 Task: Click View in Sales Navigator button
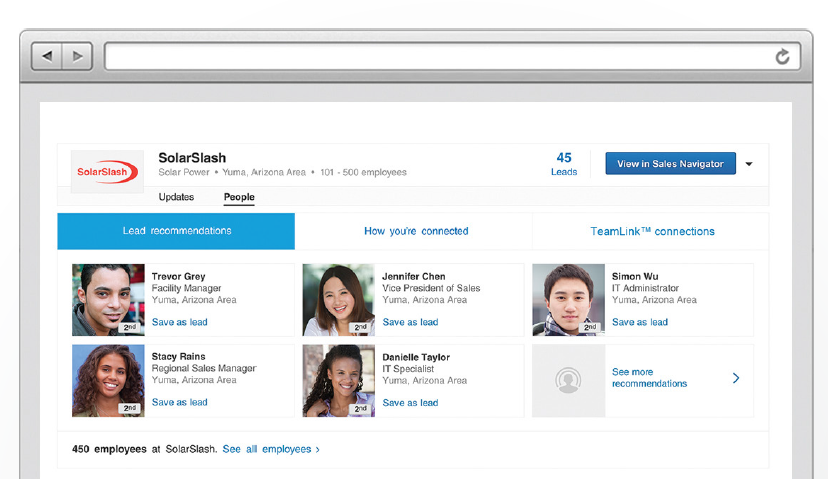(x=670, y=164)
